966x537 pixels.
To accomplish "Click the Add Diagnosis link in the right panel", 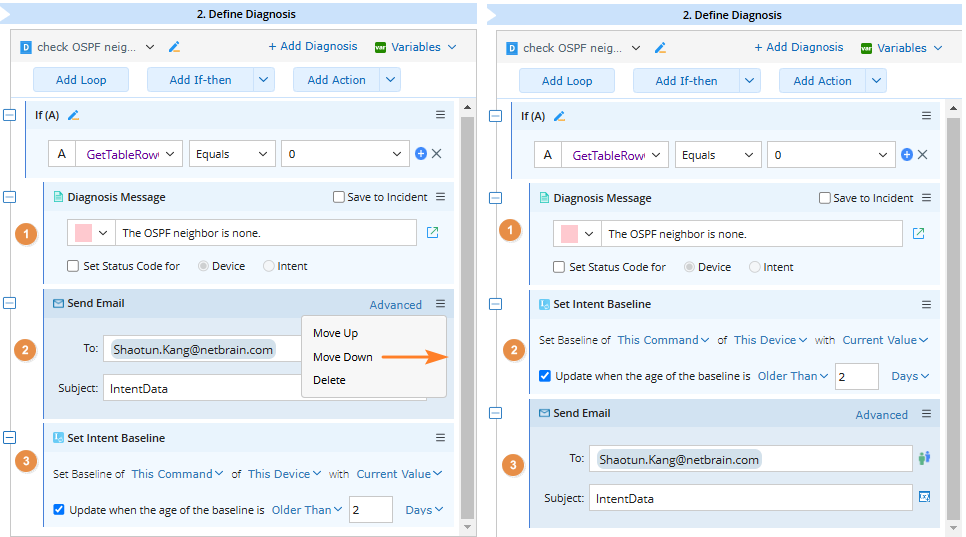I will click(x=798, y=47).
